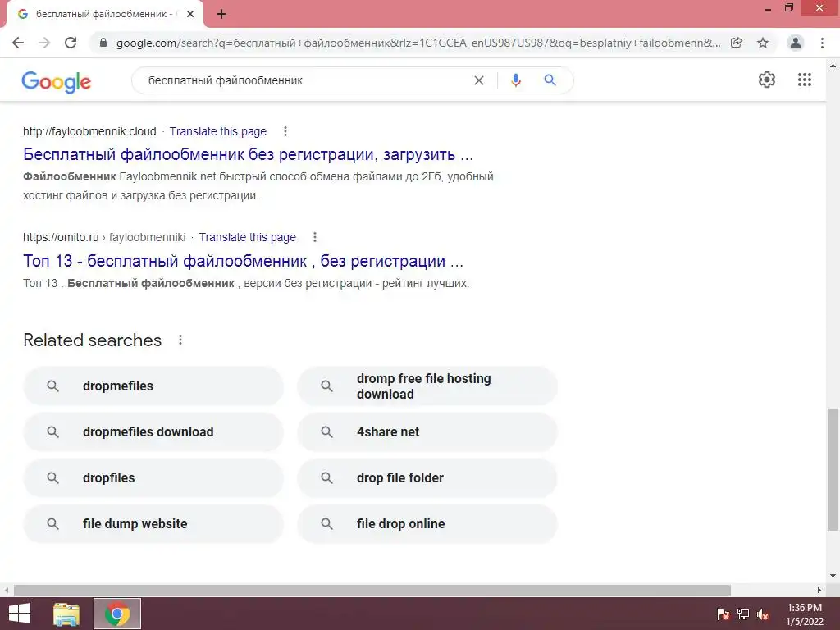Click the Chrome taskbar icon
Image resolution: width=840 pixels, height=630 pixels.
(x=117, y=614)
